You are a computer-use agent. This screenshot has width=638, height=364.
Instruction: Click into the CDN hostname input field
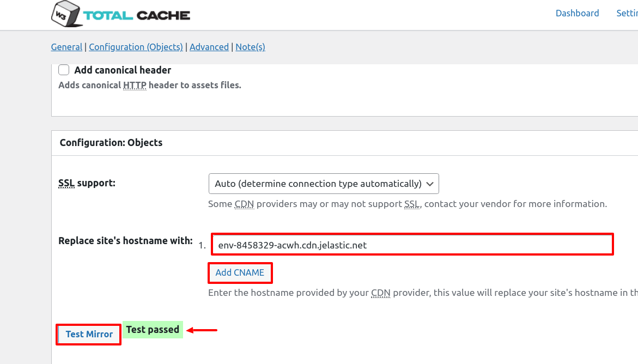[412, 245]
